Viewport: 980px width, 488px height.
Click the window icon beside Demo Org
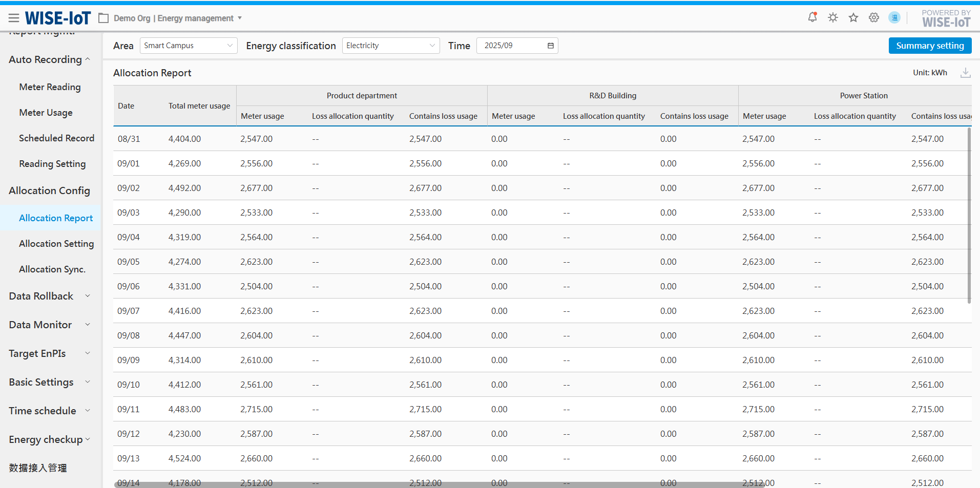click(103, 18)
